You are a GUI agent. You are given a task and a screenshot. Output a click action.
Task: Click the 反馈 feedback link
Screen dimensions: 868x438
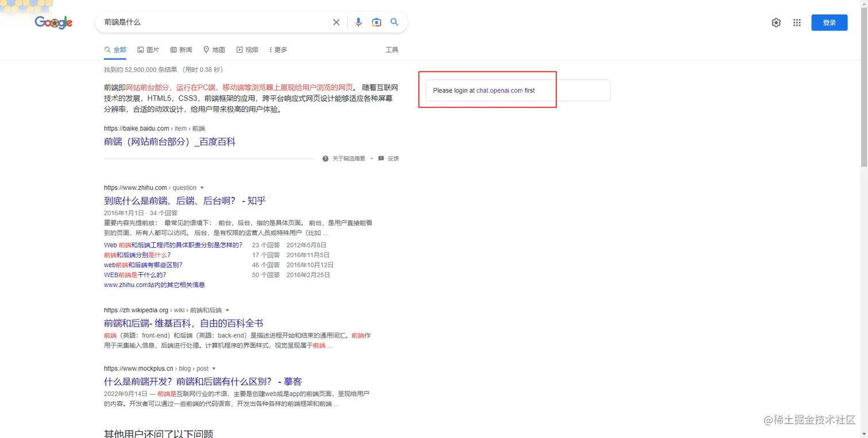[x=389, y=158]
